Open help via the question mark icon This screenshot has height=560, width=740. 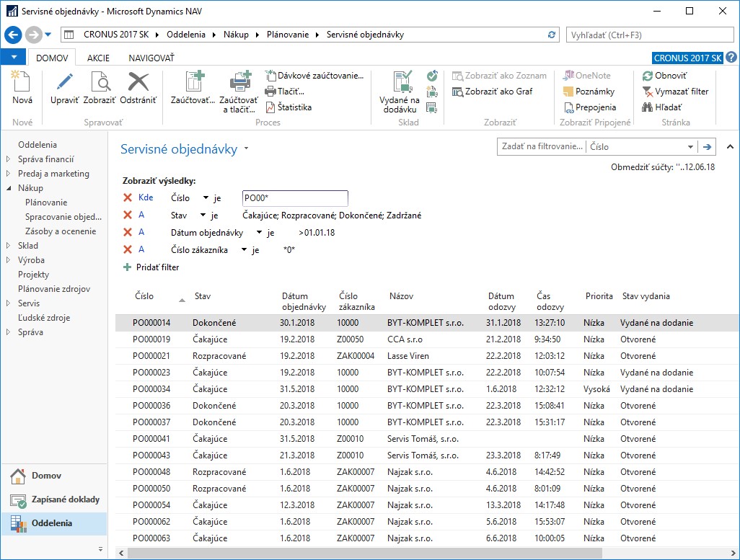point(731,58)
